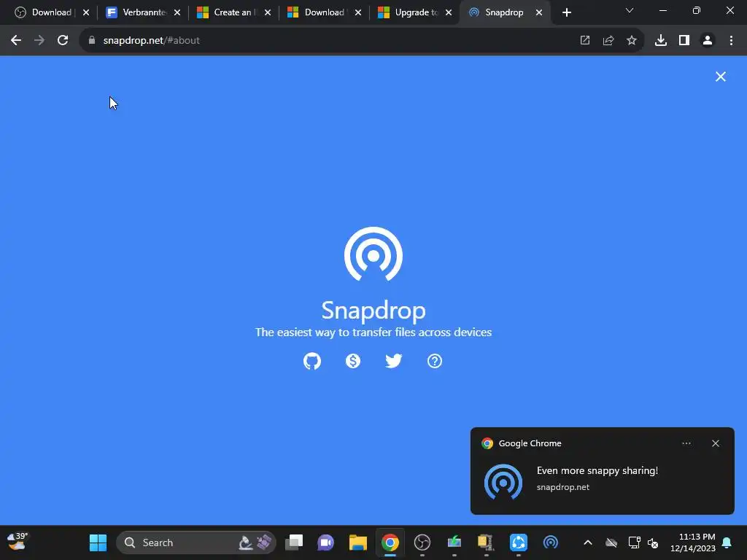Open a new tab
This screenshot has height=560, width=747.
coord(566,12)
